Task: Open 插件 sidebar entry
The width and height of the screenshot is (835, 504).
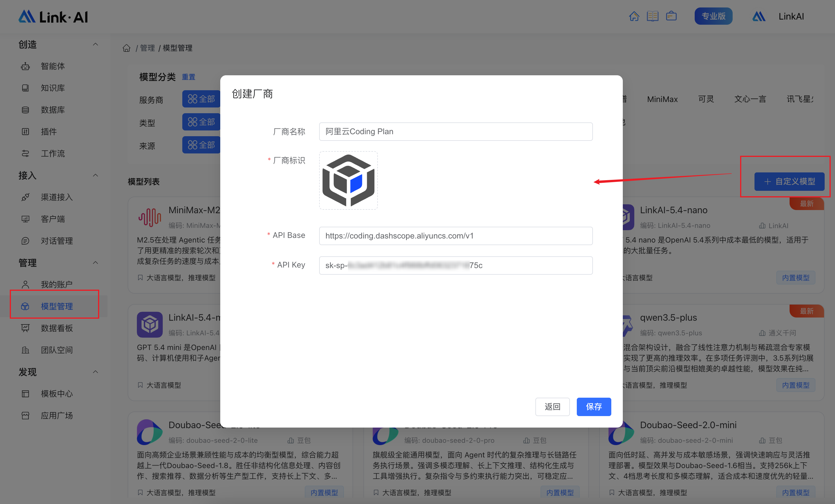Action: click(49, 132)
